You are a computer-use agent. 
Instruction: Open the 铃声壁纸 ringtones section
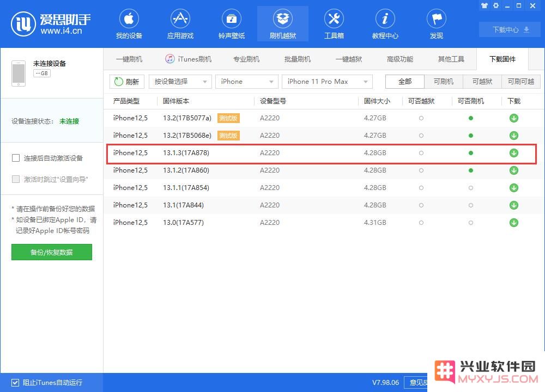[x=232, y=24]
